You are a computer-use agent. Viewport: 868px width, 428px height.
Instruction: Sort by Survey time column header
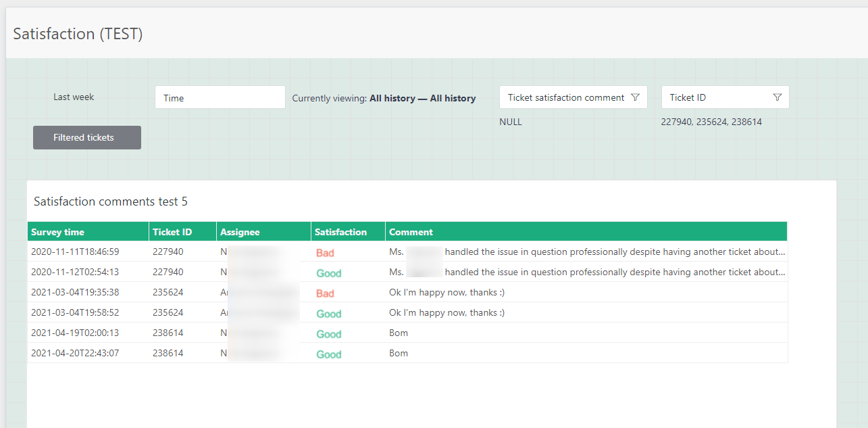(57, 232)
